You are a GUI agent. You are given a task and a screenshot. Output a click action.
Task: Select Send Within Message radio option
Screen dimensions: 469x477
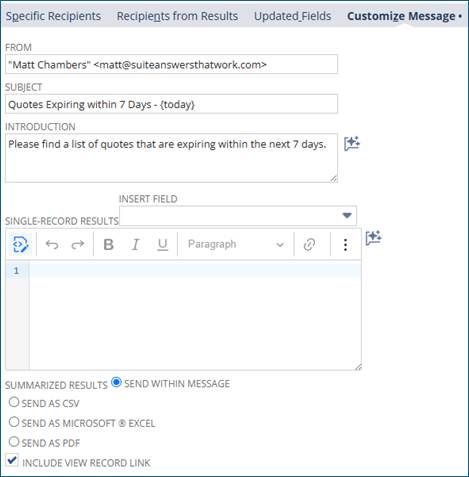click(x=116, y=382)
